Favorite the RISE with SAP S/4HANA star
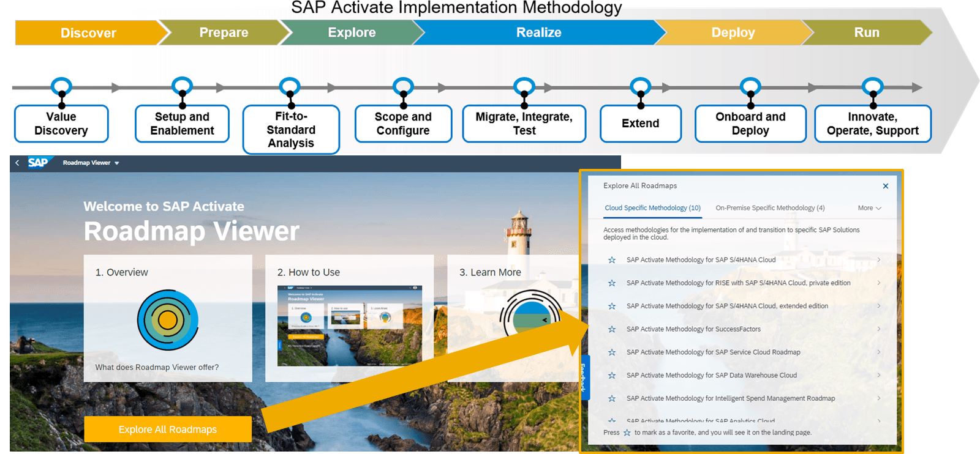980x454 pixels. [612, 283]
